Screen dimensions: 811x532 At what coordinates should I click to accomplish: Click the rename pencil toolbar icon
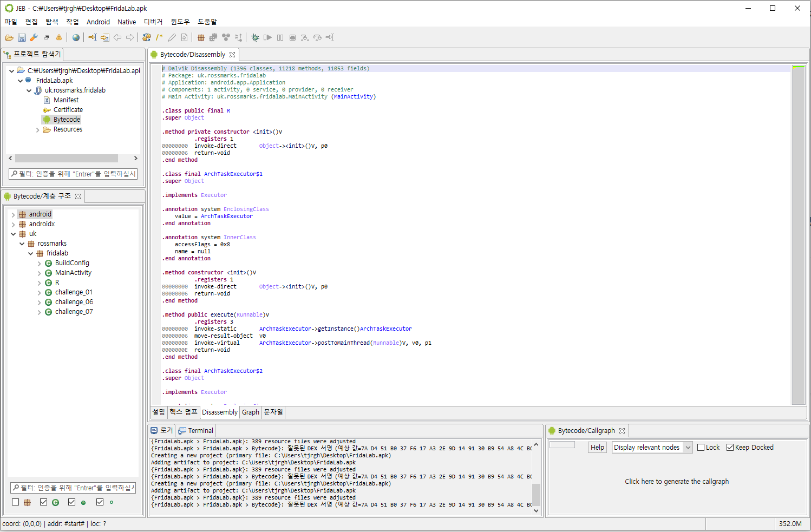172,37
